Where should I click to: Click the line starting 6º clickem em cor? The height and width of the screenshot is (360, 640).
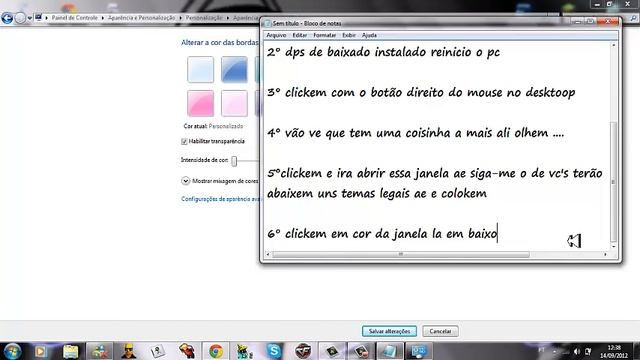tap(382, 233)
